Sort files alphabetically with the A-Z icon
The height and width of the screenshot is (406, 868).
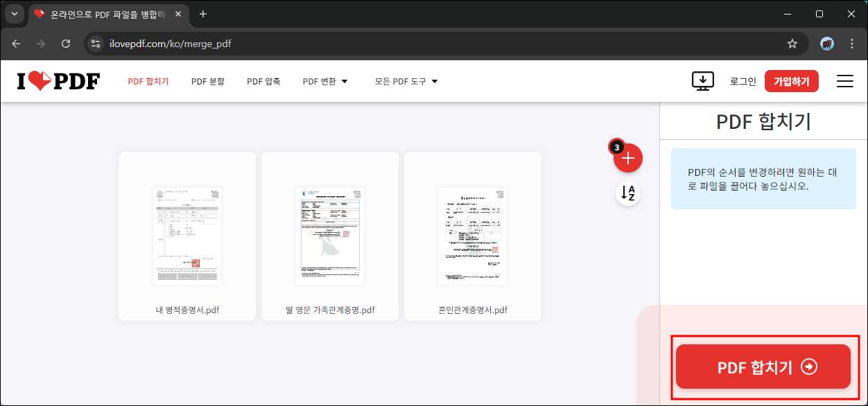628,193
